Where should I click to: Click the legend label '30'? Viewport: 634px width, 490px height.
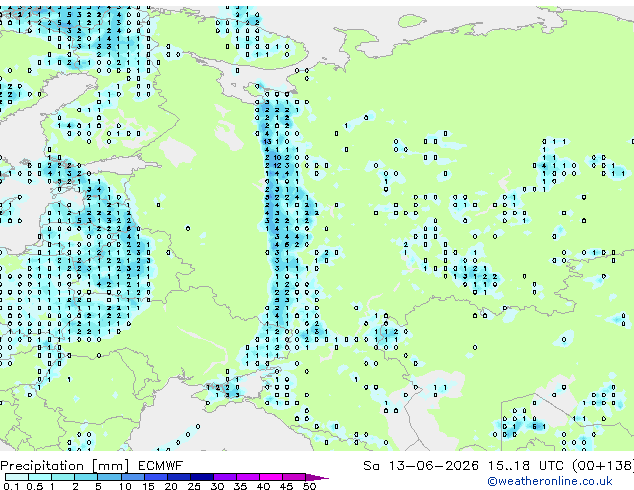point(217,486)
